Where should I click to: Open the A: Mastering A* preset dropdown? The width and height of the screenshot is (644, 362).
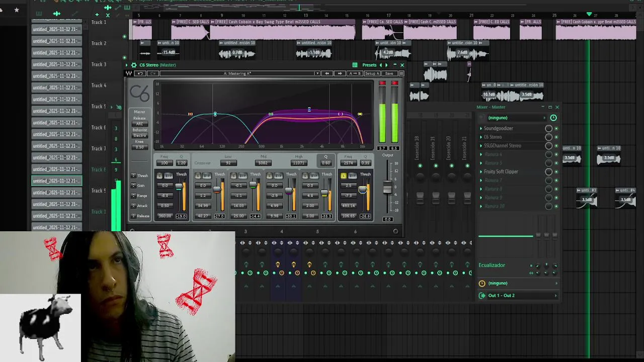pos(240,73)
